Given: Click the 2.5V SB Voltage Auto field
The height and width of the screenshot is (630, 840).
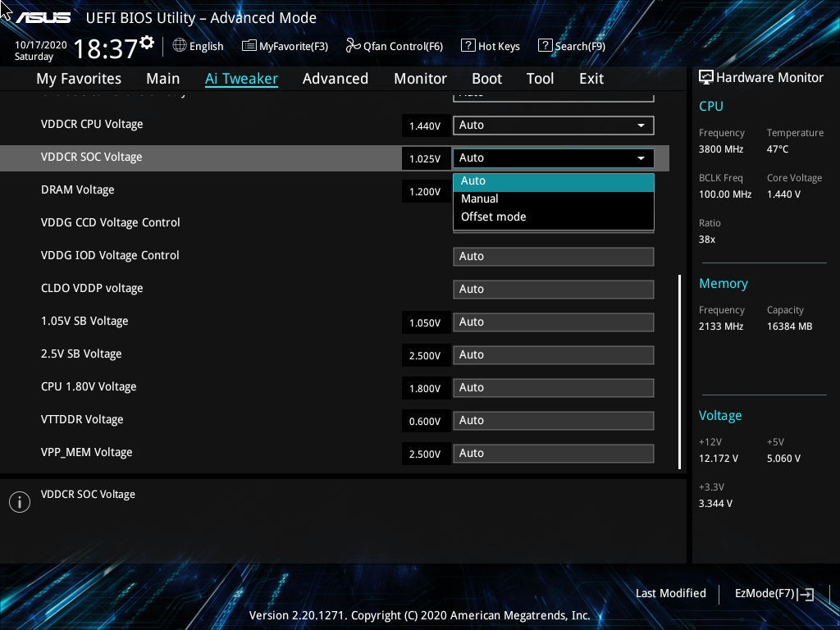Looking at the screenshot, I should point(554,355).
